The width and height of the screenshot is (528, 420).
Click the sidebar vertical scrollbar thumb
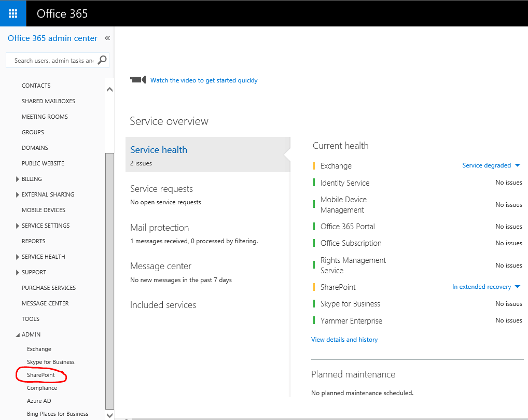coord(109,282)
